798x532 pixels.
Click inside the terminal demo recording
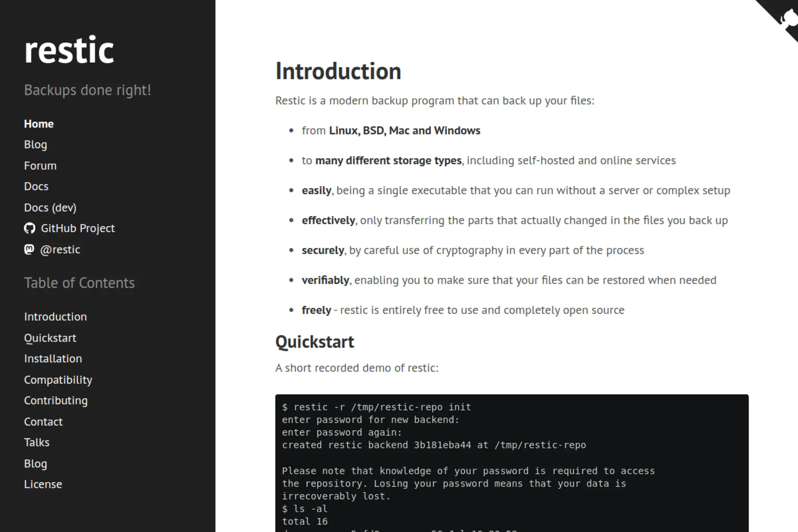tap(512, 463)
